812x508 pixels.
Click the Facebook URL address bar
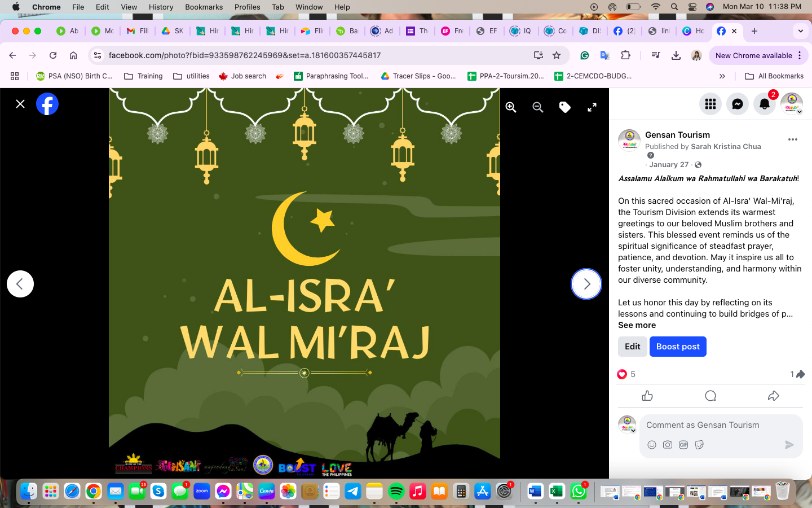316,55
